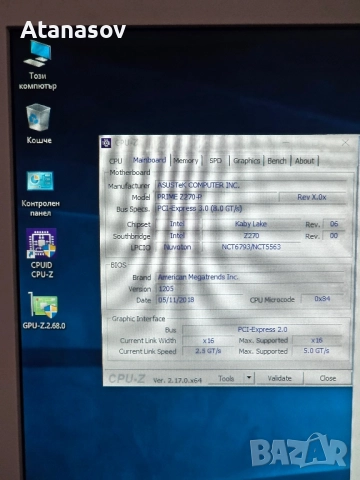The width and height of the screenshot is (360, 480).
Task: Click the Rev X.0x field
Action: coord(312,197)
